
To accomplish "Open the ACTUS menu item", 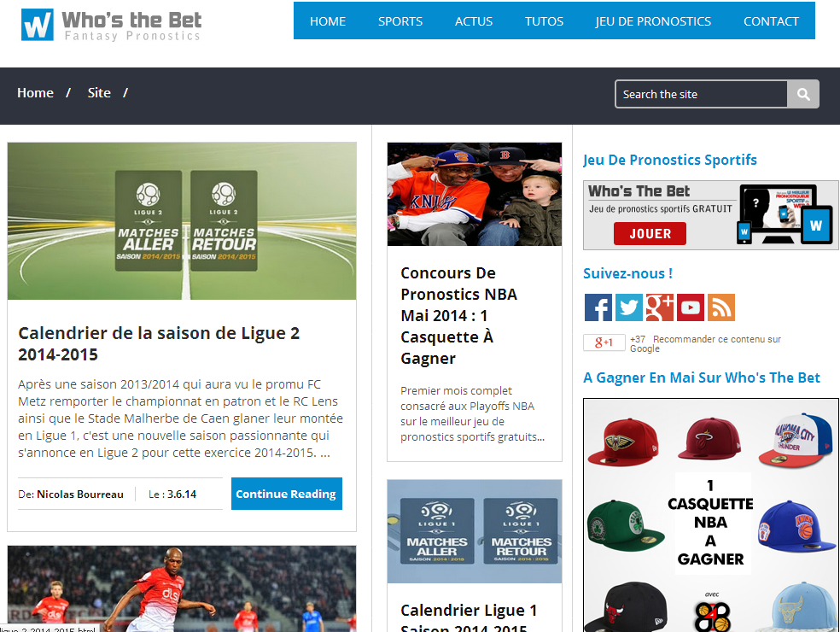I will pos(474,21).
